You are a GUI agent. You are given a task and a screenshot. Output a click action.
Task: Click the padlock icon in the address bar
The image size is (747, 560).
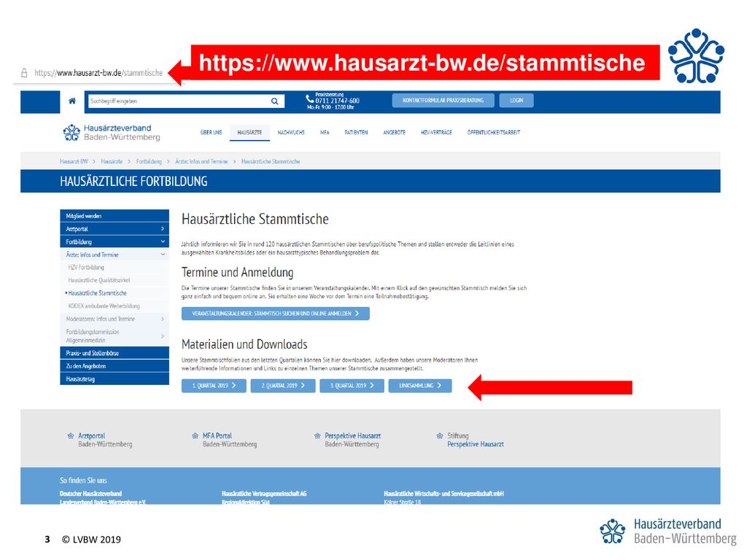[x=24, y=73]
